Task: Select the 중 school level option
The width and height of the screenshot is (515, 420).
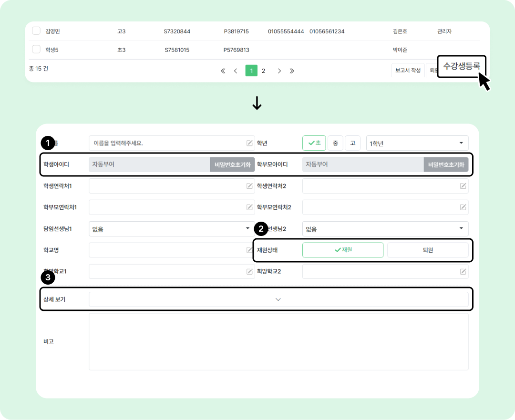Action: (335, 143)
